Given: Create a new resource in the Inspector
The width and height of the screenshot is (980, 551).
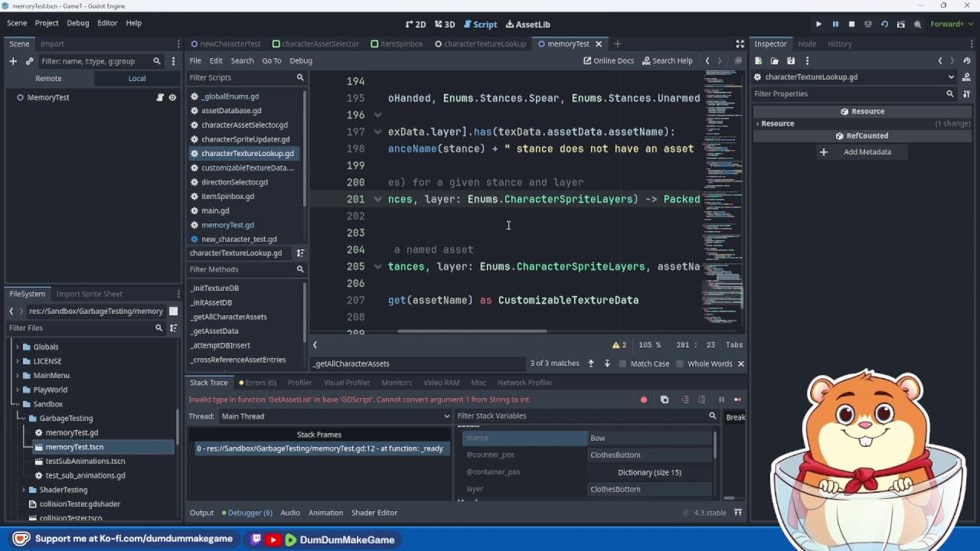Looking at the screenshot, I should pyautogui.click(x=758, y=61).
